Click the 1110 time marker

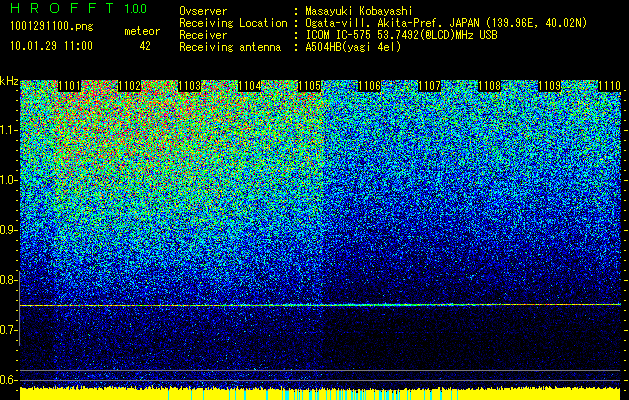point(609,86)
